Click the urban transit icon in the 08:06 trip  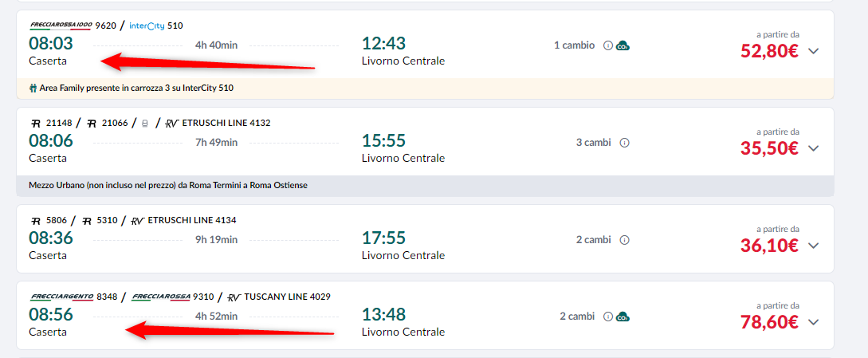tap(144, 123)
